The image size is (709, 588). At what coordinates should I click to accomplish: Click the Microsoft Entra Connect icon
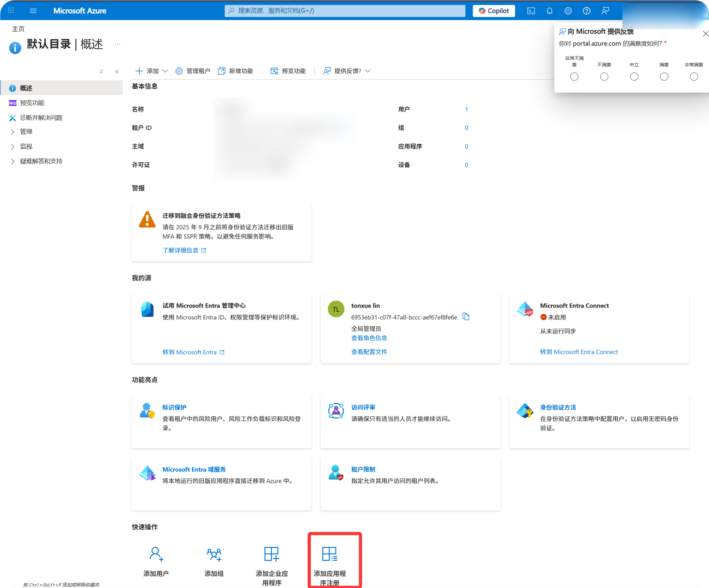point(525,309)
